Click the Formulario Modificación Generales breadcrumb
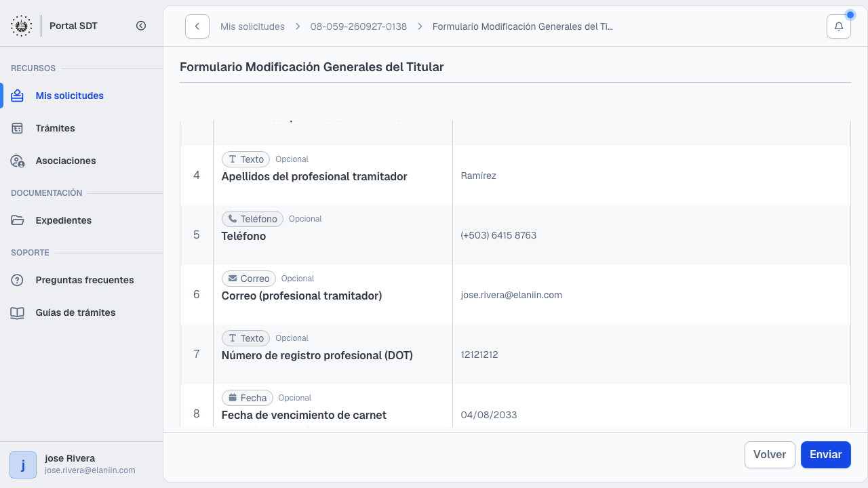868x488 pixels. click(523, 26)
